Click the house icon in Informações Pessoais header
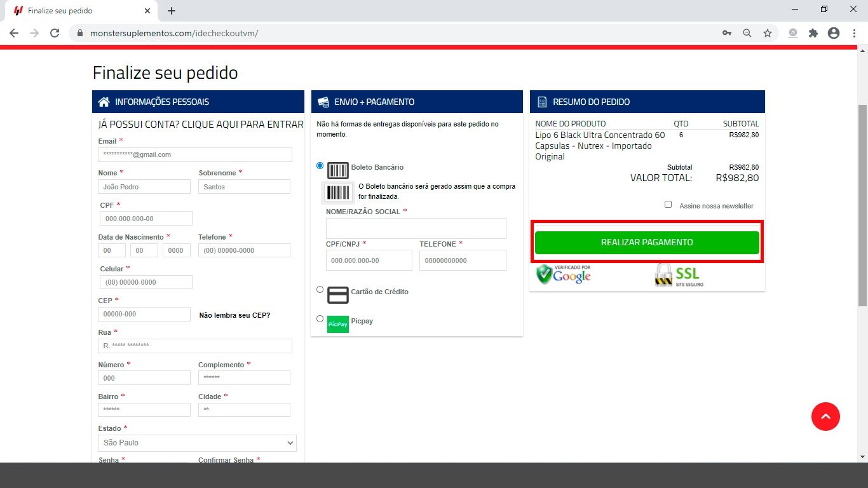The height and width of the screenshot is (488, 868). coord(104,102)
